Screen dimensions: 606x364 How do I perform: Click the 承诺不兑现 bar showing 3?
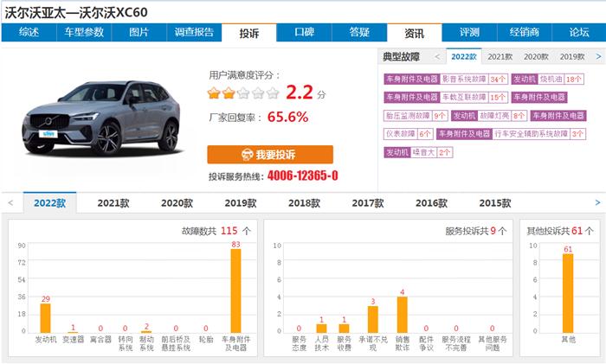[373, 319]
